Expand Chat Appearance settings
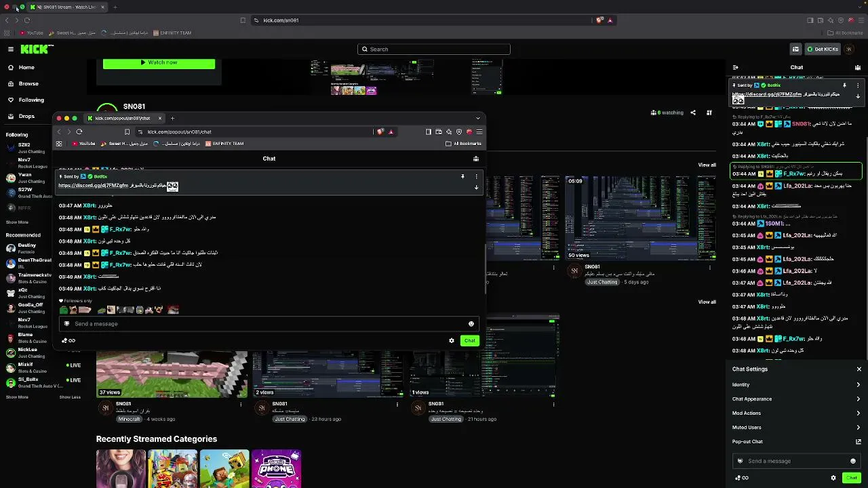The width and height of the screenshot is (868, 488). (797, 399)
